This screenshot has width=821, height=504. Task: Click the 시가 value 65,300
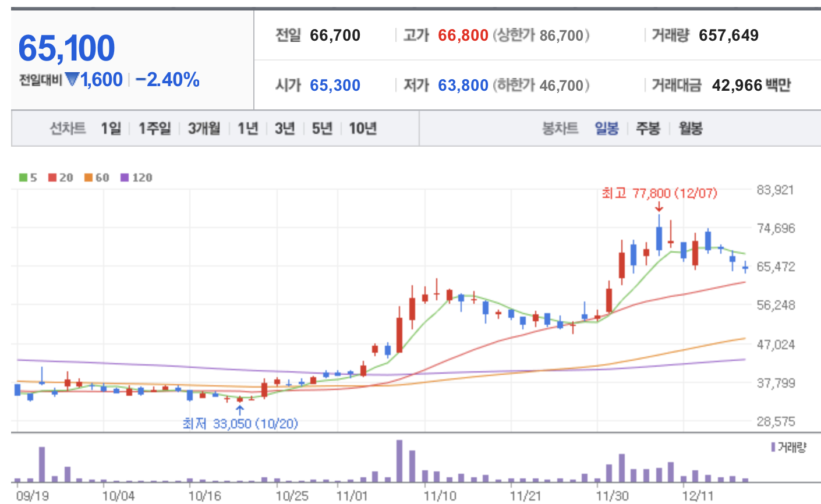[x=335, y=86]
